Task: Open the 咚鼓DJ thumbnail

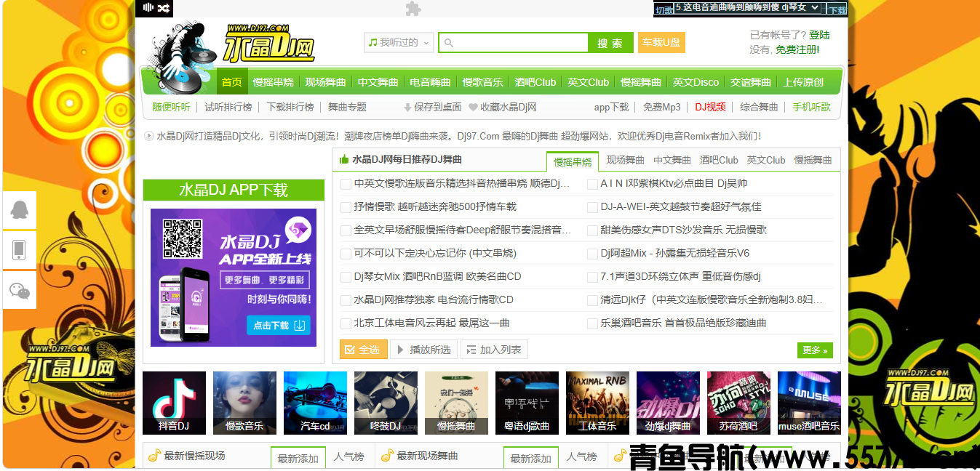Action: (386, 403)
